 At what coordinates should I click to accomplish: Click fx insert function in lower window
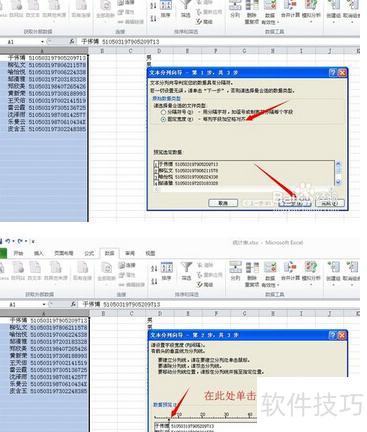73,304
